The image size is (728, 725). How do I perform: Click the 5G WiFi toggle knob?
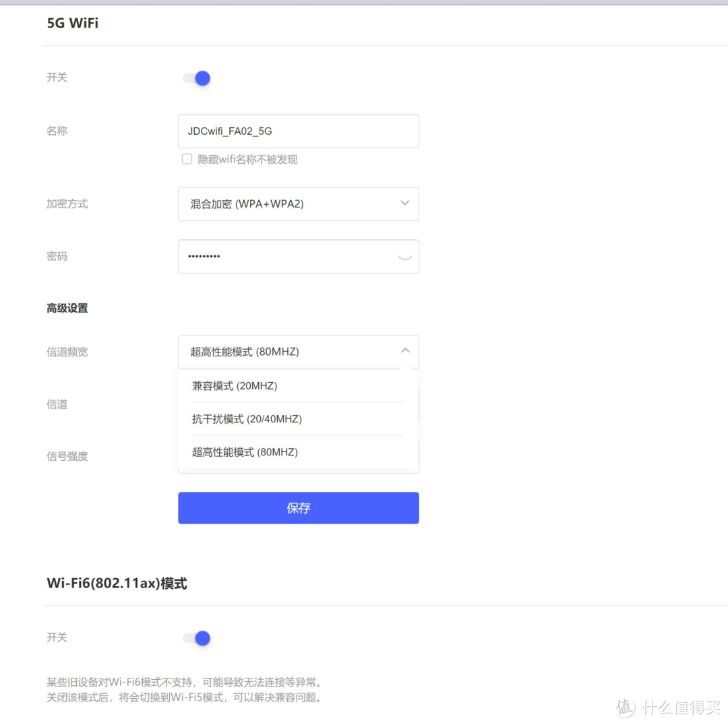pos(201,78)
